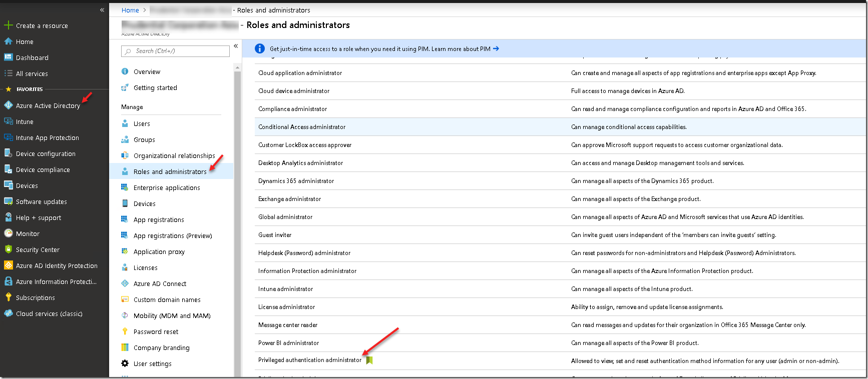Click the Intune icon in left sidebar

(x=8, y=121)
